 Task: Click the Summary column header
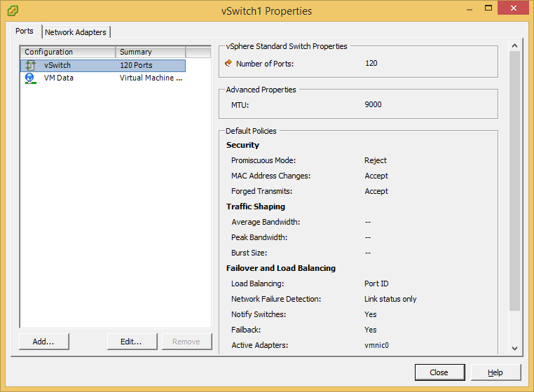pyautogui.click(x=150, y=52)
